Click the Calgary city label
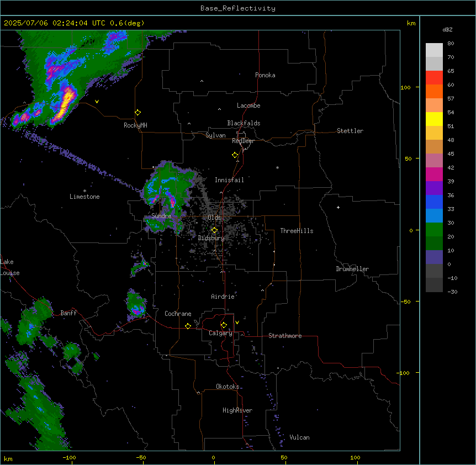 [x=220, y=333]
